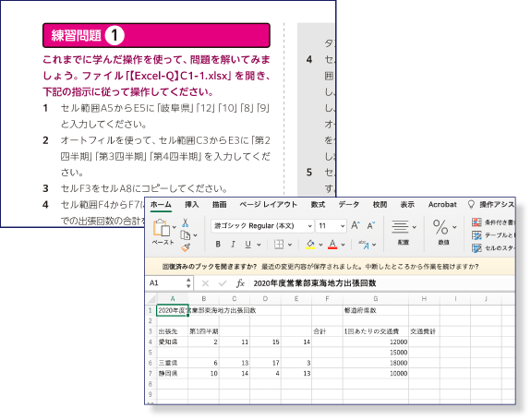Expand the number format dropdown arrow
Image resolution: width=531 pixels, height=420 pixels.
[x=454, y=227]
